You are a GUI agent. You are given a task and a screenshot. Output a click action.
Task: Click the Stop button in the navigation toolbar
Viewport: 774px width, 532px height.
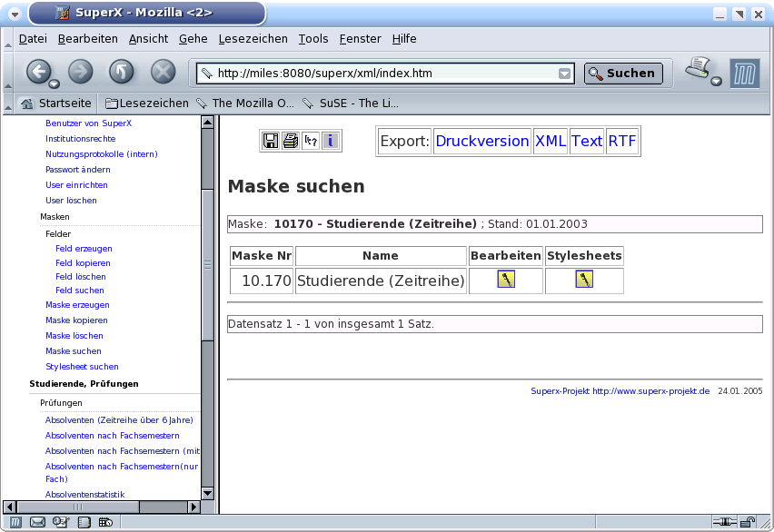coord(163,73)
